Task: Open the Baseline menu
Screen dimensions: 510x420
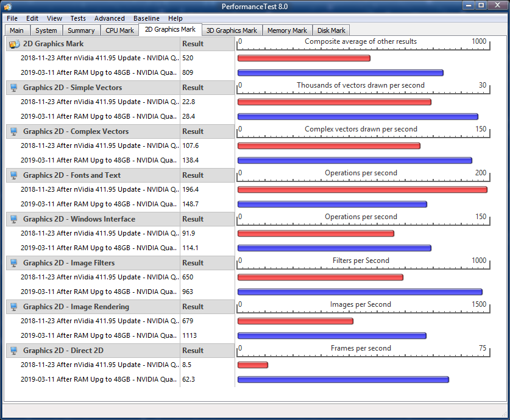Action: point(146,18)
